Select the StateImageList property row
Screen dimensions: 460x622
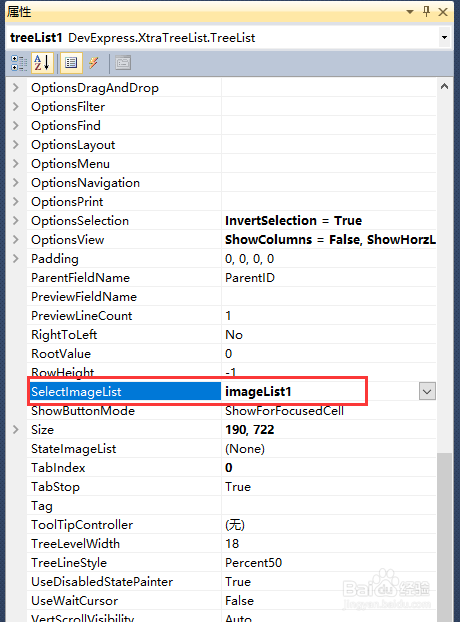[232, 449]
